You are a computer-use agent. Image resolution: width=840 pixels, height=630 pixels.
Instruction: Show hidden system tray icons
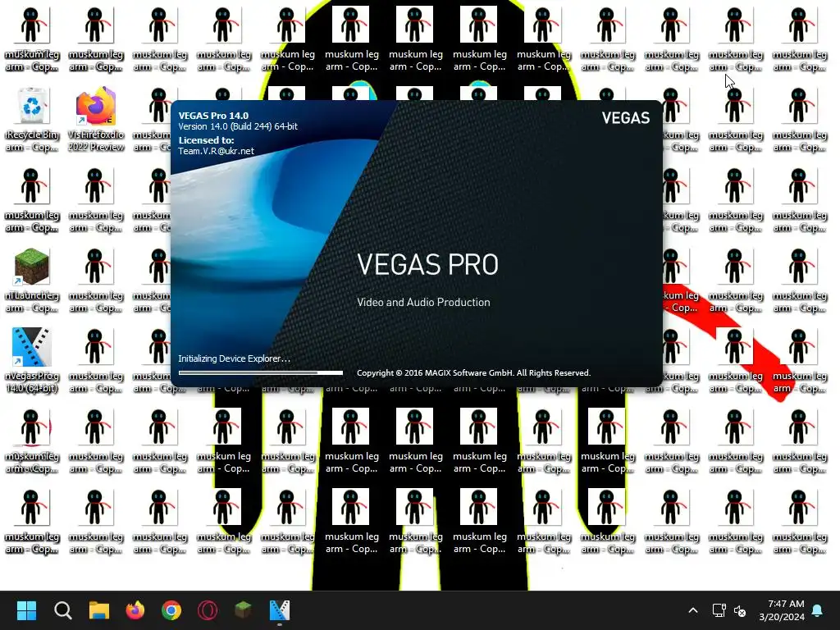(x=692, y=610)
